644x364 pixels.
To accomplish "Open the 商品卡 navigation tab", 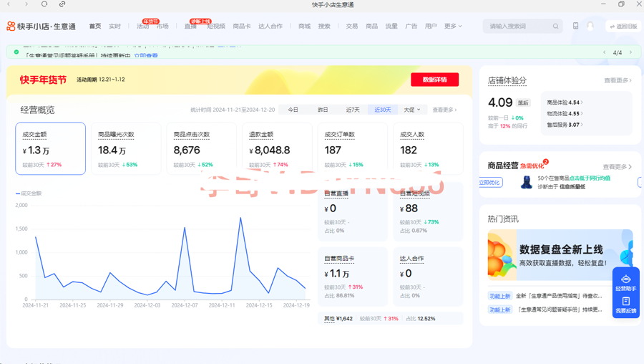I will pyautogui.click(x=242, y=27).
